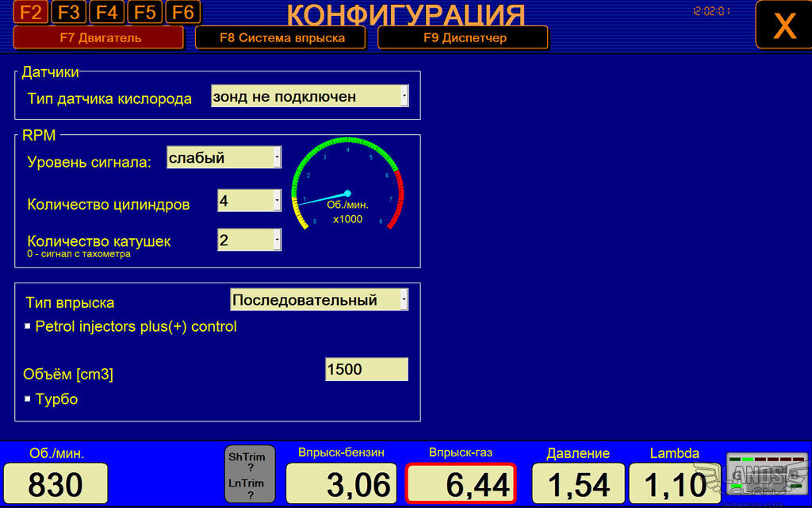Switch to F7 Двигатель tab
The image size is (812, 508).
tap(100, 37)
